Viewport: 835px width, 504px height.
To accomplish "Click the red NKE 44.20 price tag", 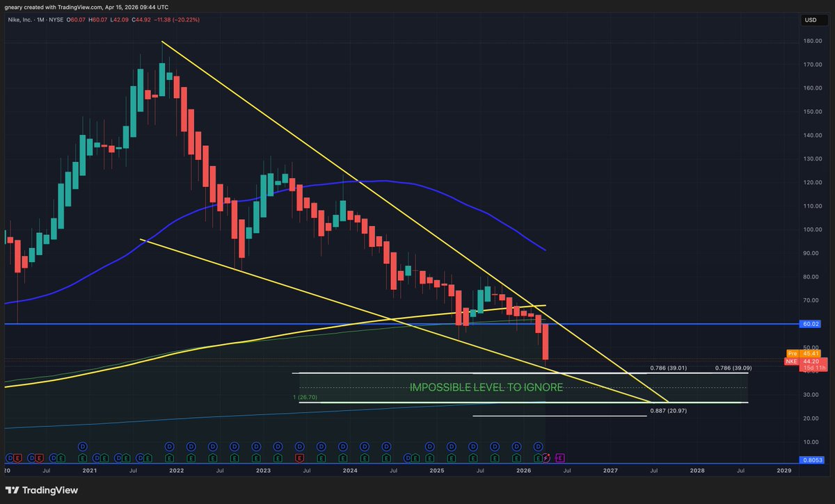I will point(807,361).
